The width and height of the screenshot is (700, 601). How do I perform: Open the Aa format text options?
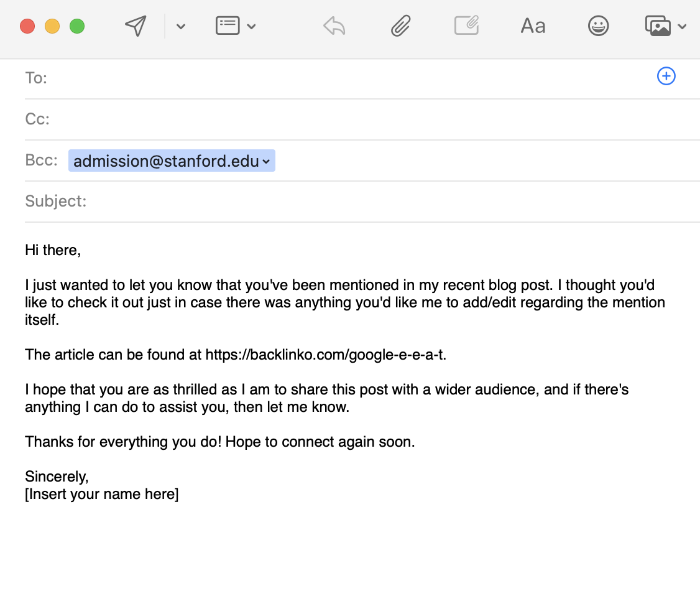pos(533,26)
